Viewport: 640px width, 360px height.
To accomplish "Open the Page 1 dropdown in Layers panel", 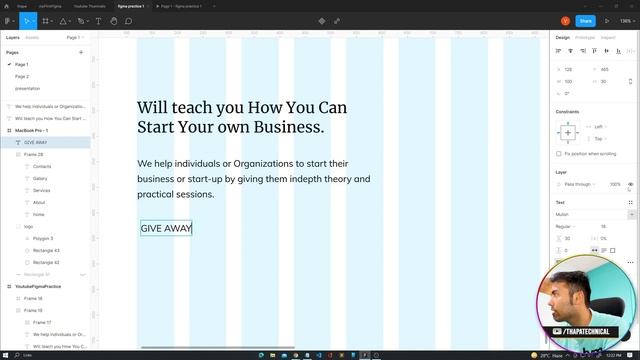I will click(x=75, y=38).
